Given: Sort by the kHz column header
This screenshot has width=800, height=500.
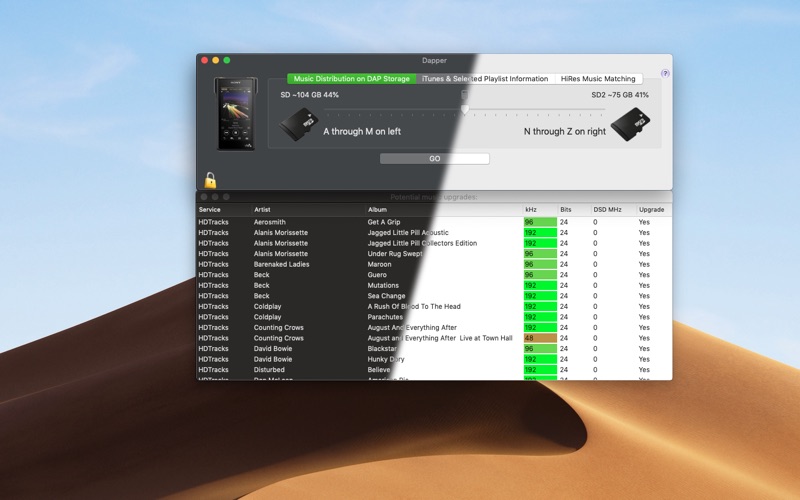Looking at the screenshot, I should (x=531, y=210).
